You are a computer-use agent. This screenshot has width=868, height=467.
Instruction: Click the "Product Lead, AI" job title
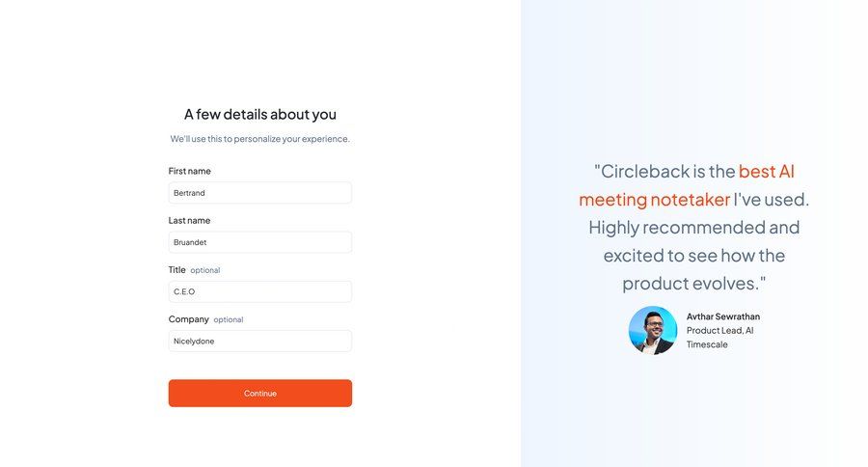(720, 330)
